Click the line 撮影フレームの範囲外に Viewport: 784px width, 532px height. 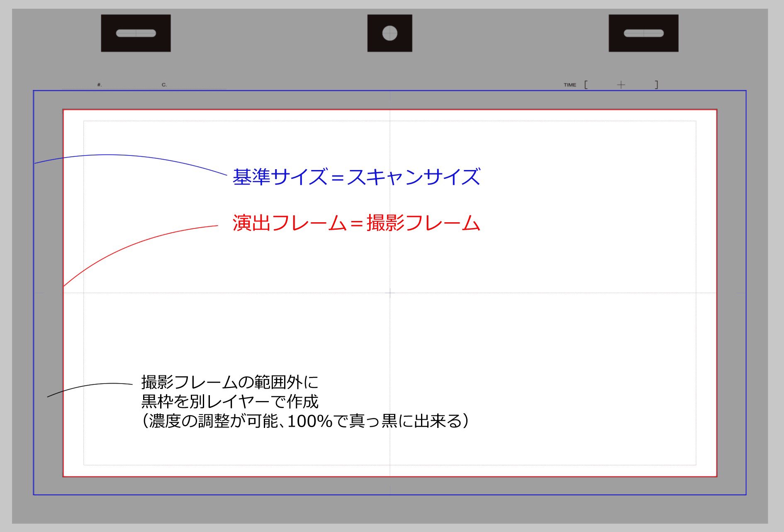click(x=230, y=382)
